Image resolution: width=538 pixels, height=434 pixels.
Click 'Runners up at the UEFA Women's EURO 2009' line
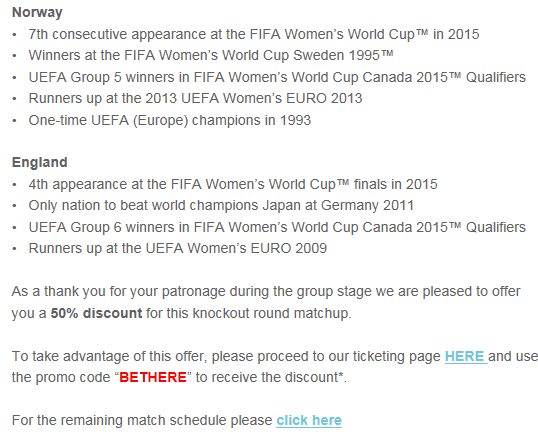tap(178, 248)
